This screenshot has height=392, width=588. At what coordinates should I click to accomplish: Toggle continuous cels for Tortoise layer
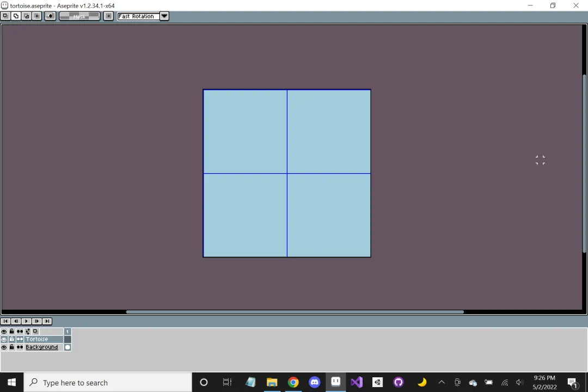[x=20, y=339]
